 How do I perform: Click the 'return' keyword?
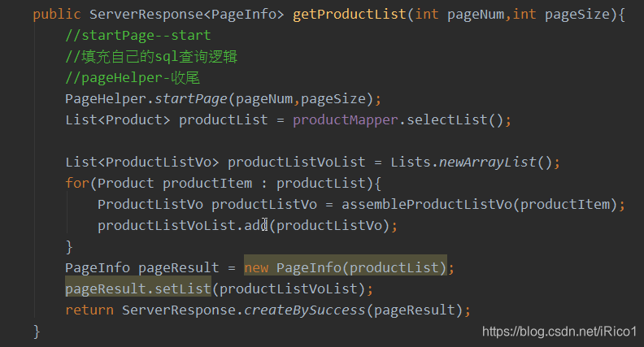[89, 310]
